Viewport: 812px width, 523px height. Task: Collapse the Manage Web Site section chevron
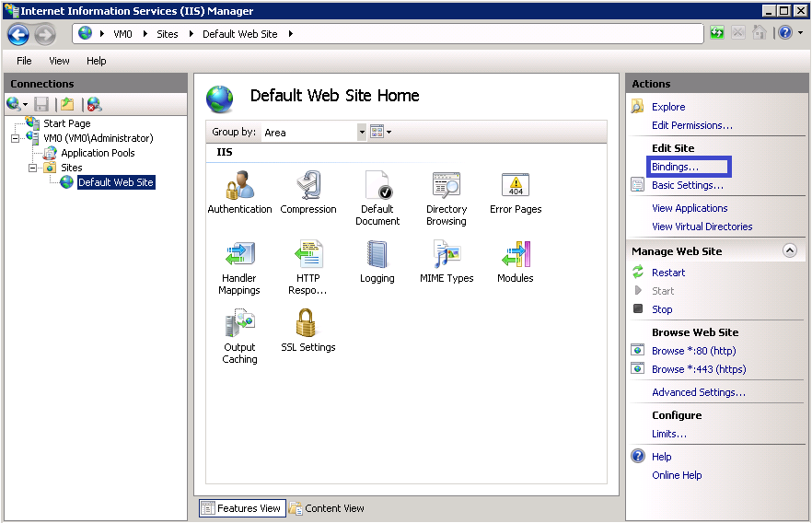click(x=789, y=251)
